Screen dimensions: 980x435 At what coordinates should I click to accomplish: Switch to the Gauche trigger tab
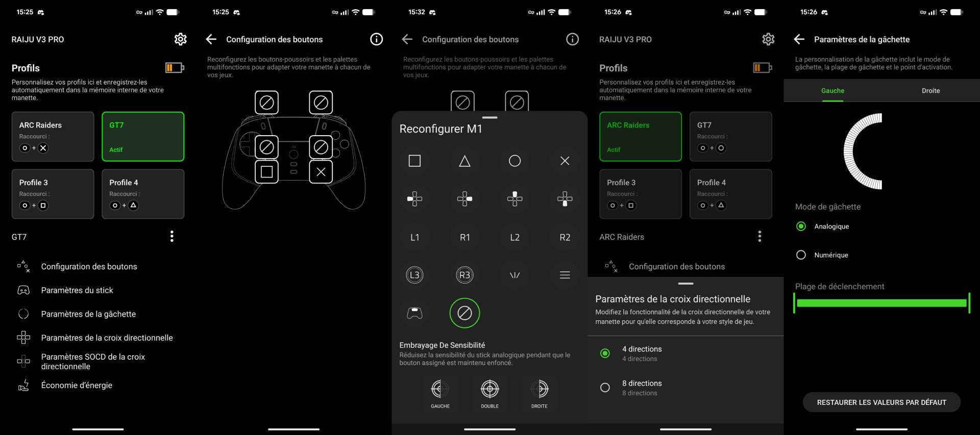832,91
